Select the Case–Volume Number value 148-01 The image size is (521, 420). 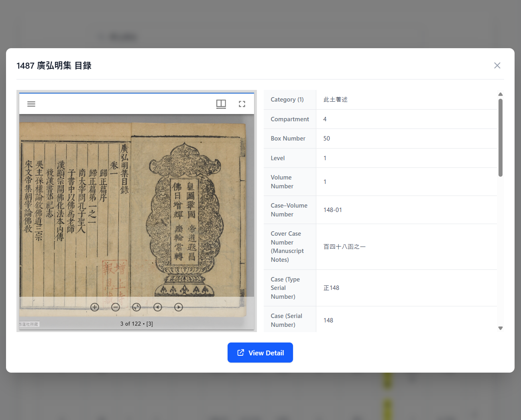click(332, 210)
